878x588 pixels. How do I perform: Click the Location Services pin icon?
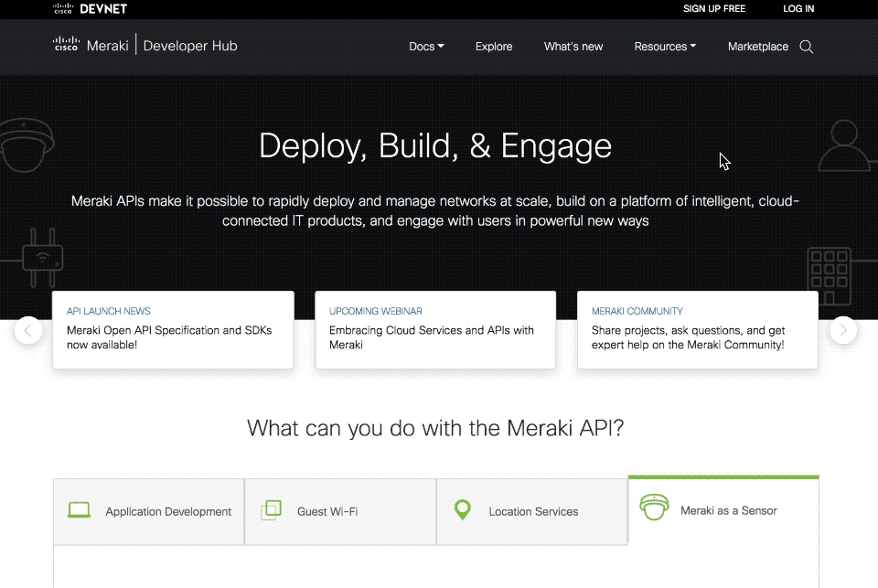click(x=463, y=509)
